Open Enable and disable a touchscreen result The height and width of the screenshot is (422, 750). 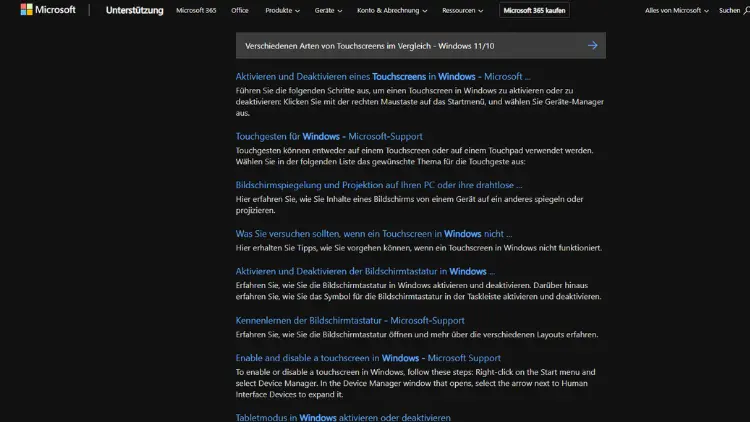pyautogui.click(x=368, y=358)
